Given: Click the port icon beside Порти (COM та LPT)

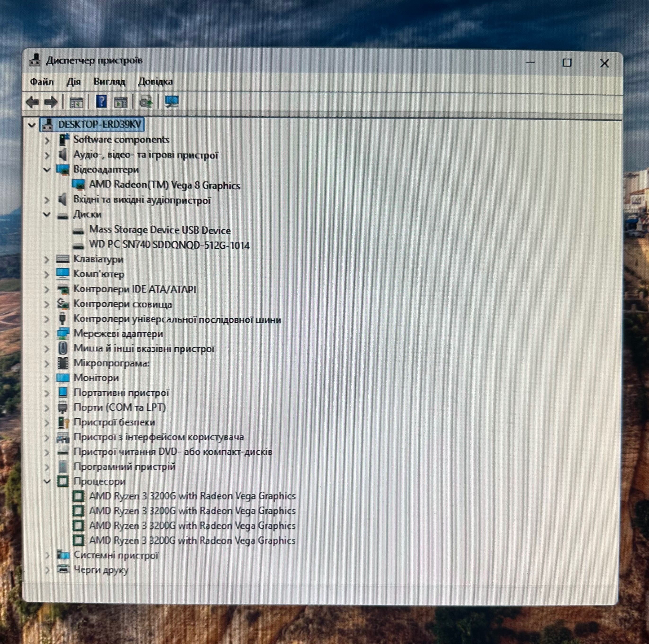Looking at the screenshot, I should (62, 407).
